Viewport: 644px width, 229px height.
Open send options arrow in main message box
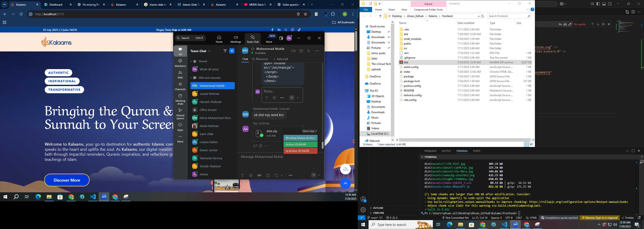(x=319, y=175)
